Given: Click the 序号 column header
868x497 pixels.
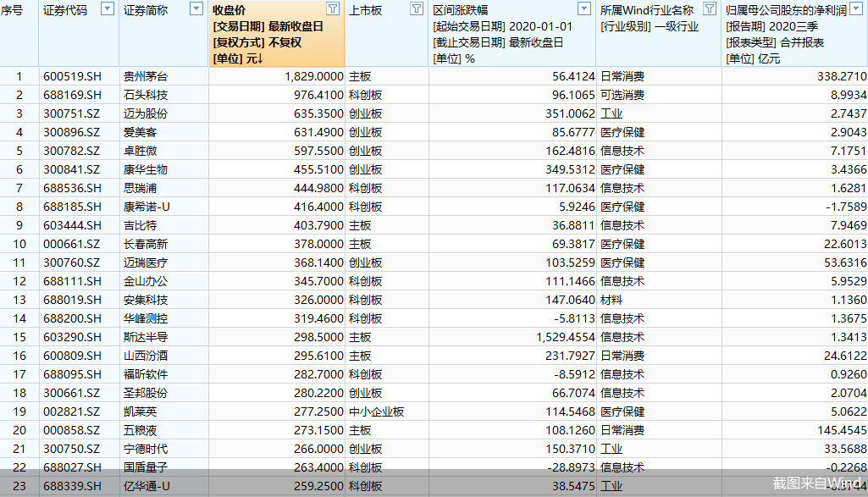Looking at the screenshot, I should pos(12,10).
